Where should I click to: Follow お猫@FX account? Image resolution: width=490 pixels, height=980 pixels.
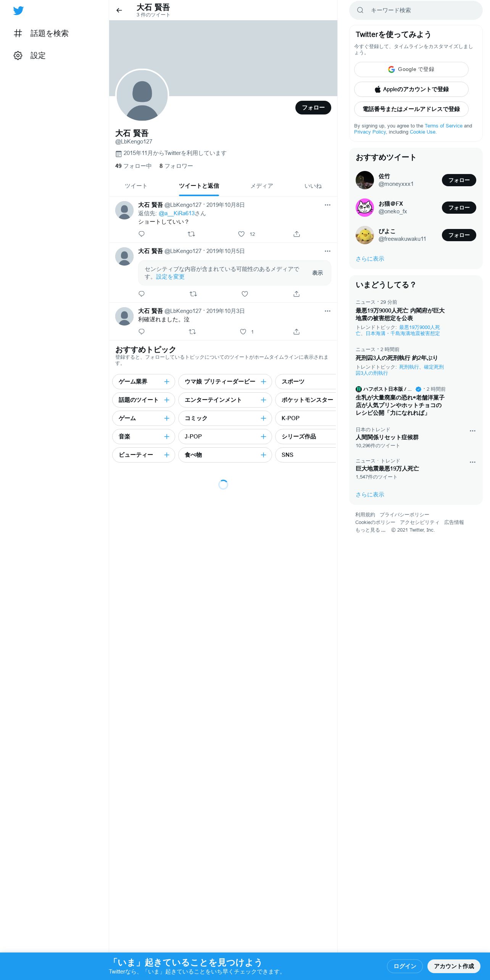pyautogui.click(x=459, y=208)
